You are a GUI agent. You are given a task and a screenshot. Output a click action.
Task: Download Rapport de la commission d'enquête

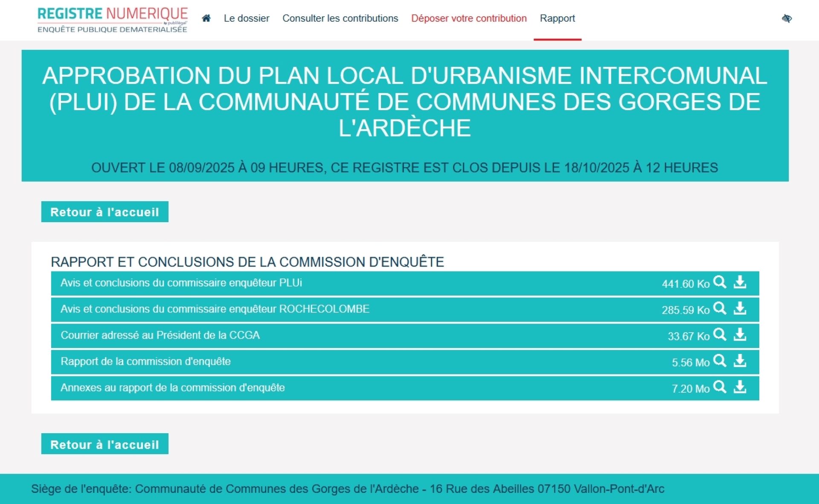click(740, 361)
